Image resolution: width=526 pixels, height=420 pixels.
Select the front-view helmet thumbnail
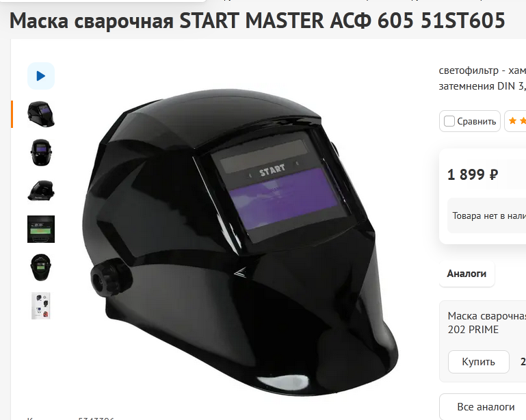pyautogui.click(x=41, y=153)
